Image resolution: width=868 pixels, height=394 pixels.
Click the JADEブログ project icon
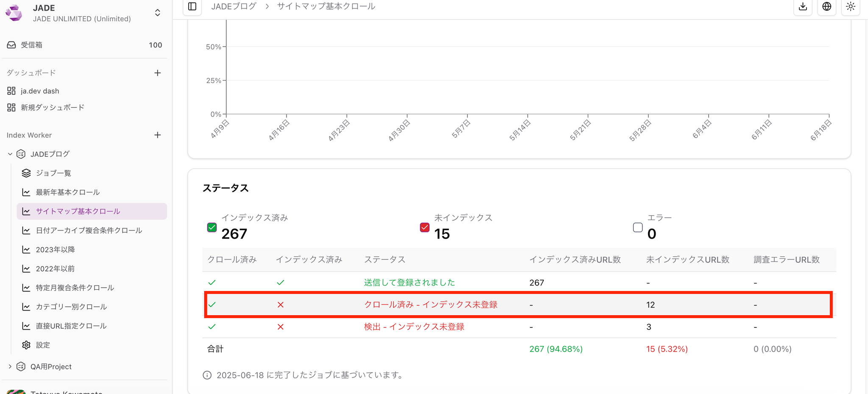pyautogui.click(x=21, y=154)
